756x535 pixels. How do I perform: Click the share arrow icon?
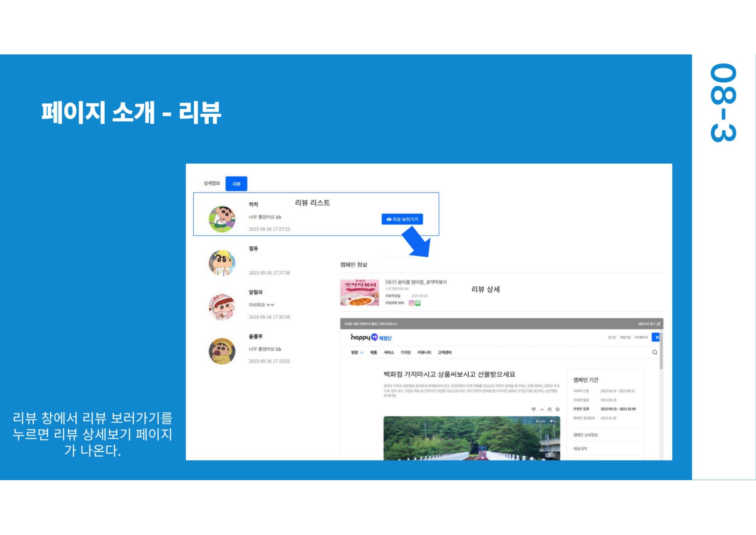click(x=542, y=410)
